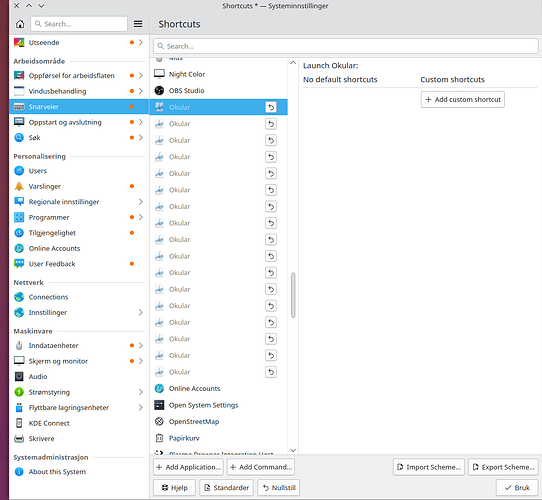Click the Audio speaker icon

19,377
